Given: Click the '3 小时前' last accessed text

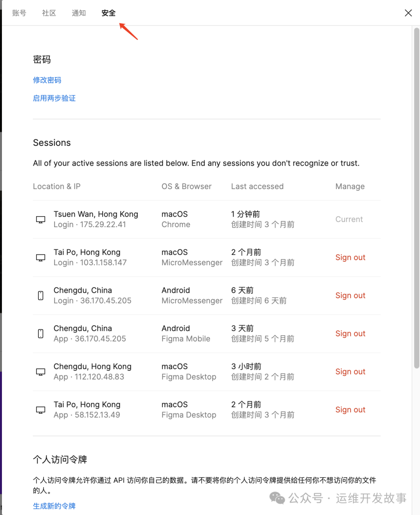Looking at the screenshot, I should [246, 366].
